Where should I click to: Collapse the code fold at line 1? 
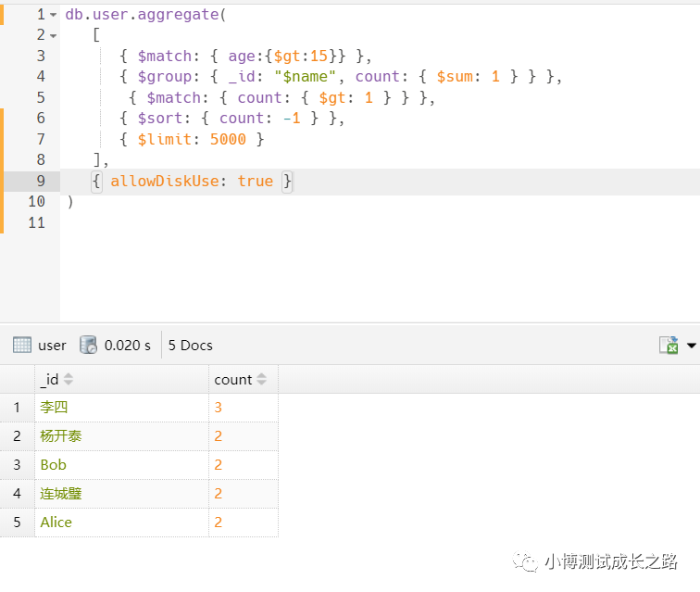pyautogui.click(x=53, y=15)
